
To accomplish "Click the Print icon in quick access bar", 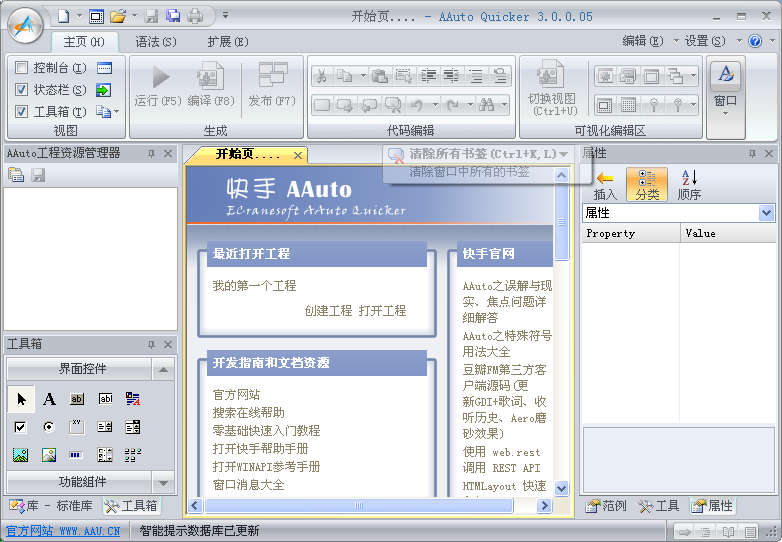I will 195,17.
